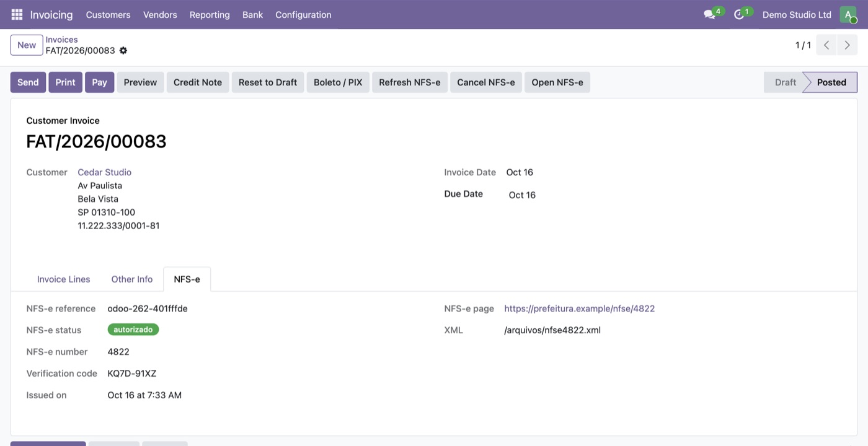Click the XML path /arquivos/nfse4822.xml

tap(552, 330)
